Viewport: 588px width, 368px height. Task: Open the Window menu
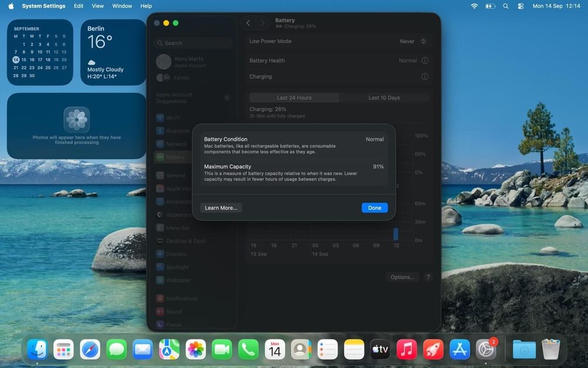(122, 6)
